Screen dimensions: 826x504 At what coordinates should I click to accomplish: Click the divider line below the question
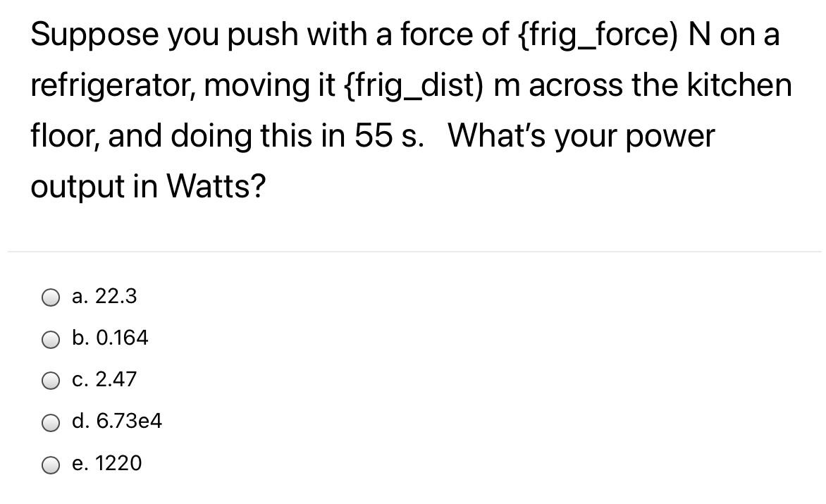(x=413, y=250)
